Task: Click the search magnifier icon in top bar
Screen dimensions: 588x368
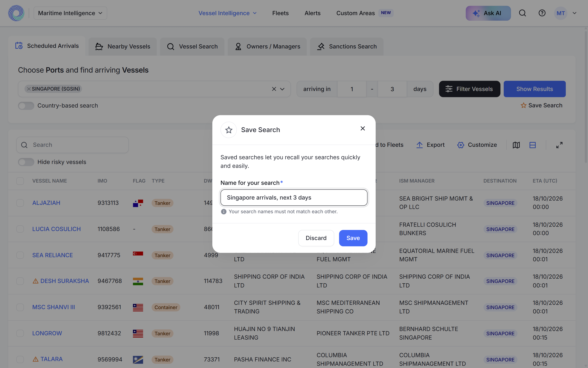Action: [522, 13]
